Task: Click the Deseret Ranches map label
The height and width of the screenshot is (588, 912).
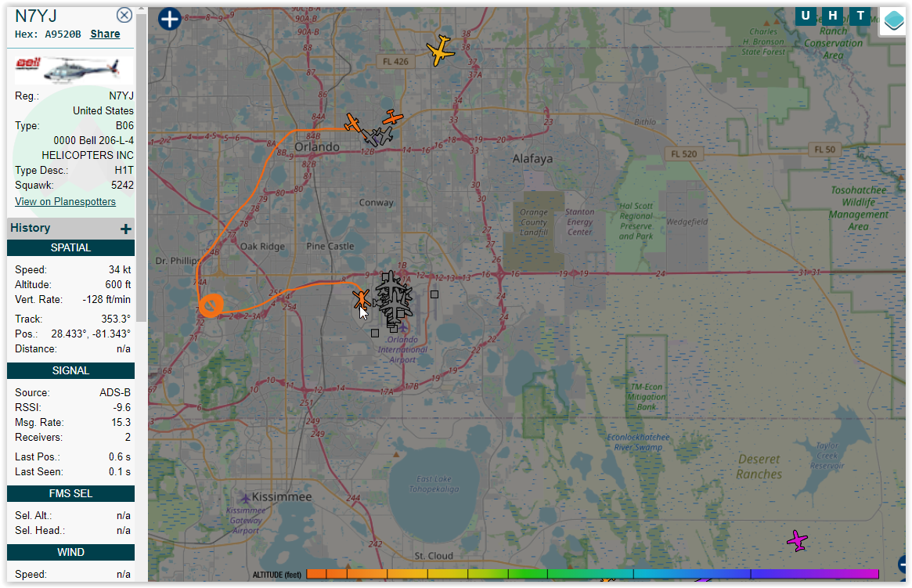Action: [x=759, y=467]
